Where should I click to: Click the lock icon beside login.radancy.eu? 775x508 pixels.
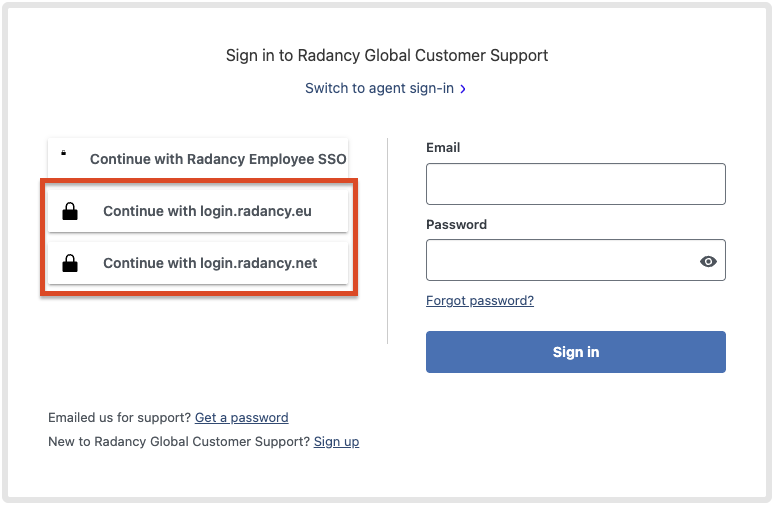pos(70,212)
